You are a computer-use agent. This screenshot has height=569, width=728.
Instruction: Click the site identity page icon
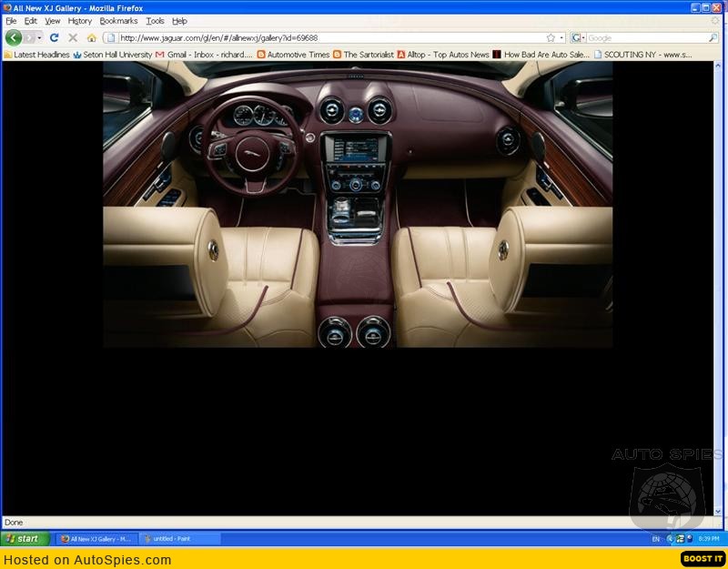click(x=110, y=37)
